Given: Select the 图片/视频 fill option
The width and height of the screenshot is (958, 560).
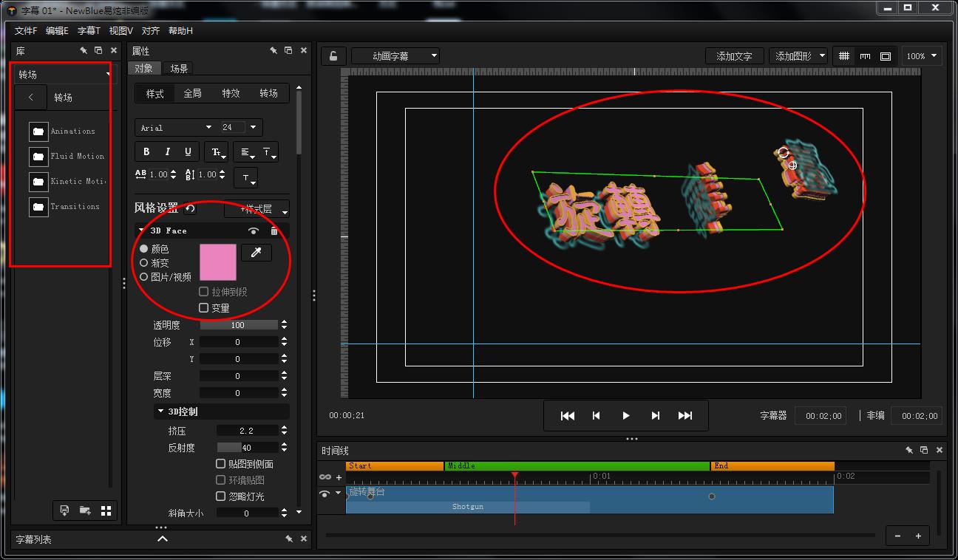Looking at the screenshot, I should click(x=144, y=277).
